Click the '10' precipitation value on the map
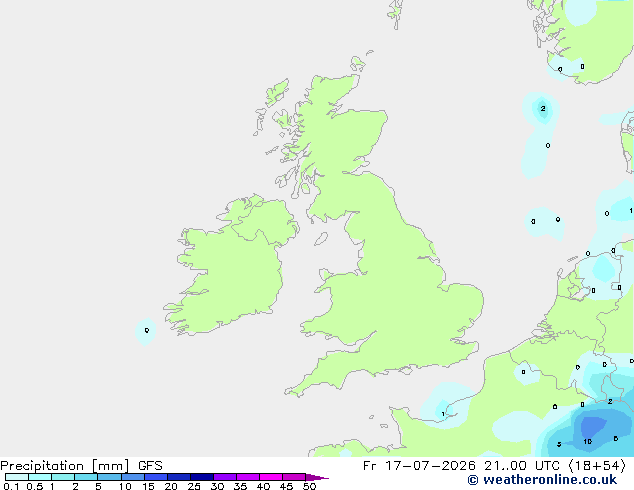This screenshot has height=490, width=634. point(588,441)
